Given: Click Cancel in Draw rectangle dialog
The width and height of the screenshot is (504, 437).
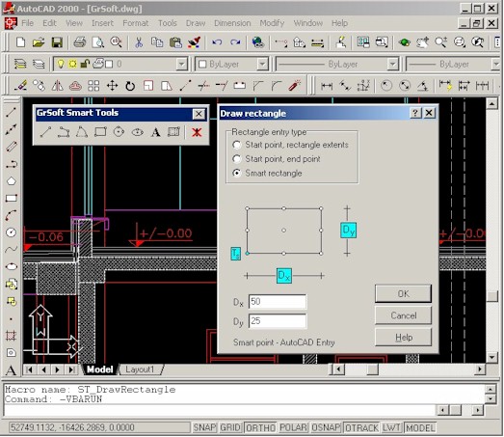Looking at the screenshot, I should tap(403, 315).
